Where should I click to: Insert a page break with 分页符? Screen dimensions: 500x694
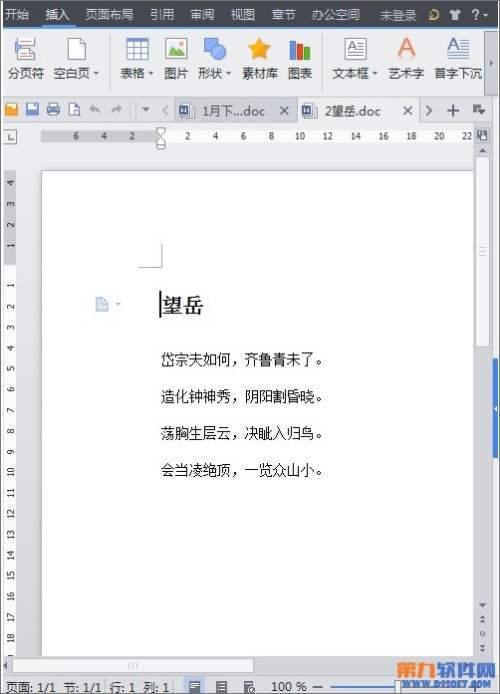(26, 59)
